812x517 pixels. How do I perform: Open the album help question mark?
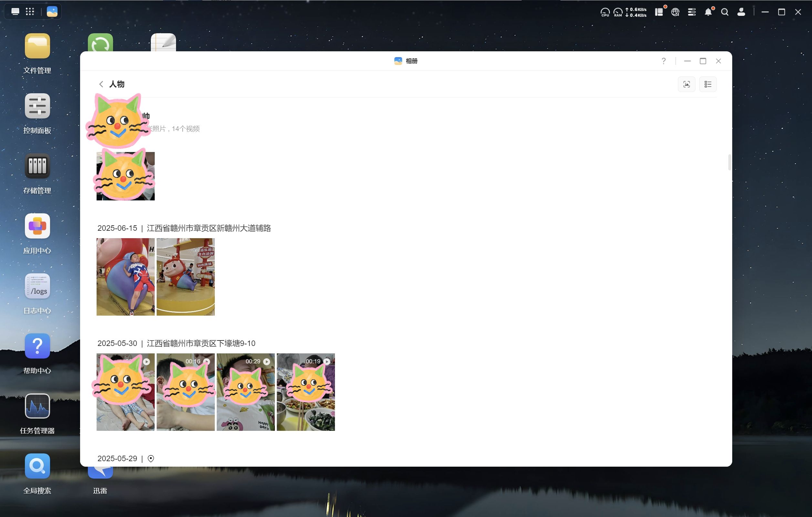click(x=663, y=61)
